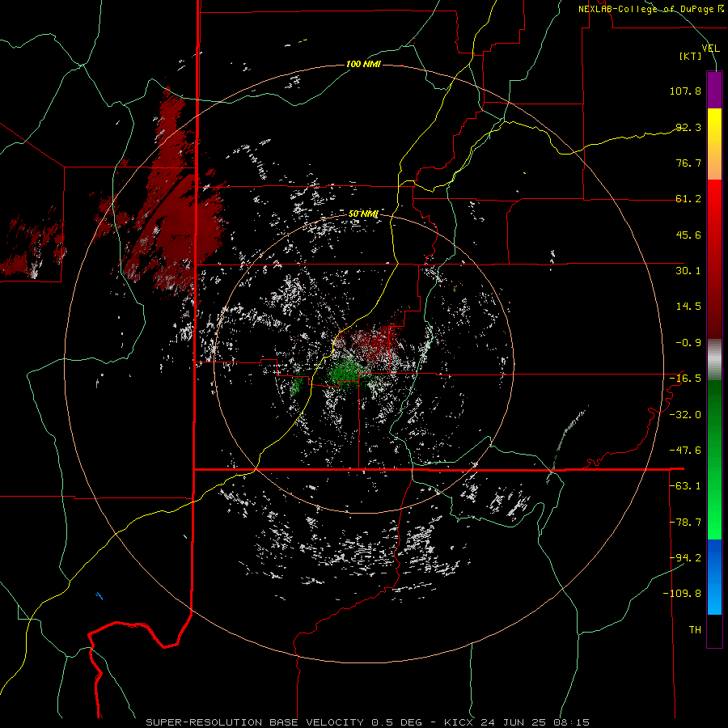This screenshot has width=728, height=728.
Task: Click the 107.8 velocity scale value
Action: 685,91
